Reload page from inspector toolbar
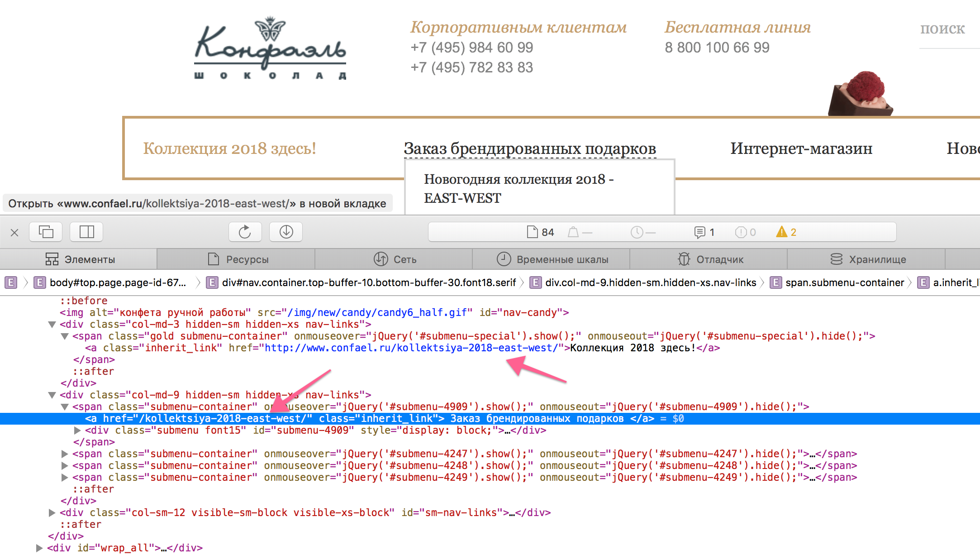 [x=245, y=232]
